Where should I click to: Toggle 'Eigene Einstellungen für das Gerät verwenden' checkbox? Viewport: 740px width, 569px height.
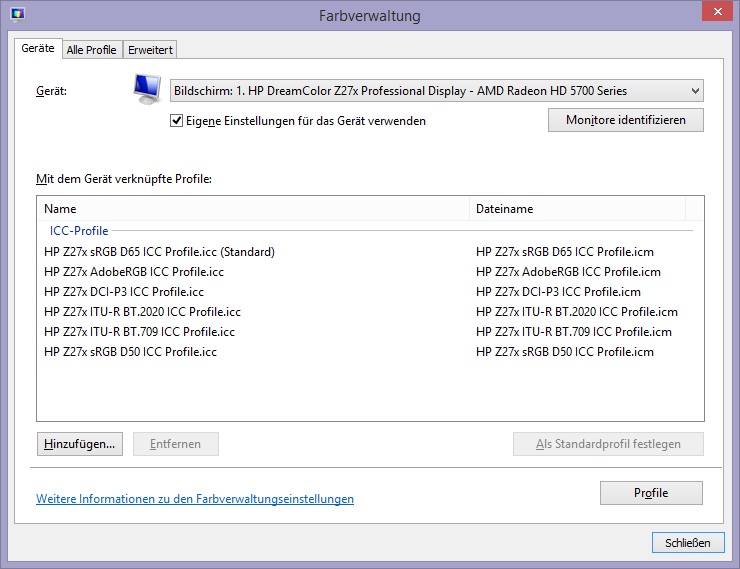click(x=177, y=121)
